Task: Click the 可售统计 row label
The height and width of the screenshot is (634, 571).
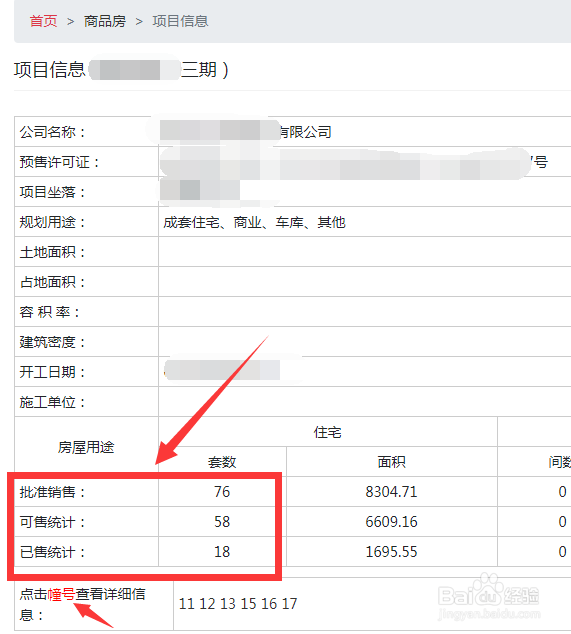Action: click(x=53, y=522)
